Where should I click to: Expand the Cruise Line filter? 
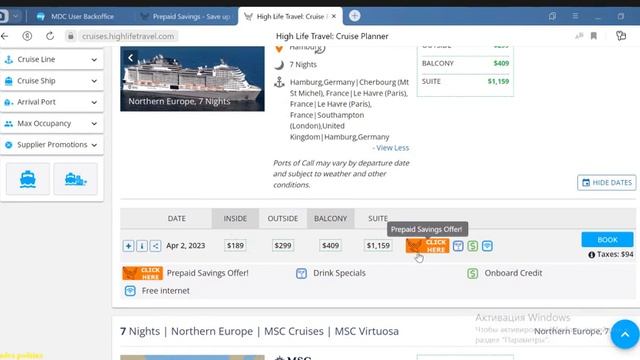pyautogui.click(x=51, y=60)
